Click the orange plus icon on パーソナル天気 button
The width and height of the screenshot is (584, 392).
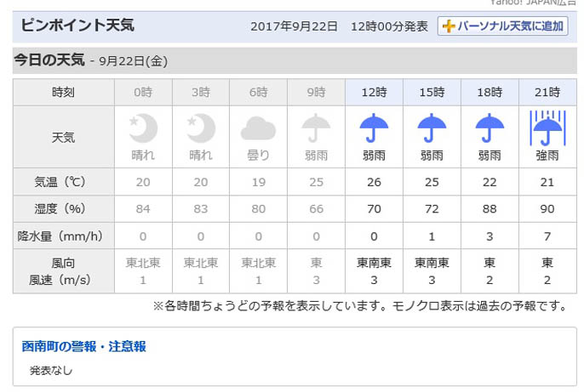(449, 26)
